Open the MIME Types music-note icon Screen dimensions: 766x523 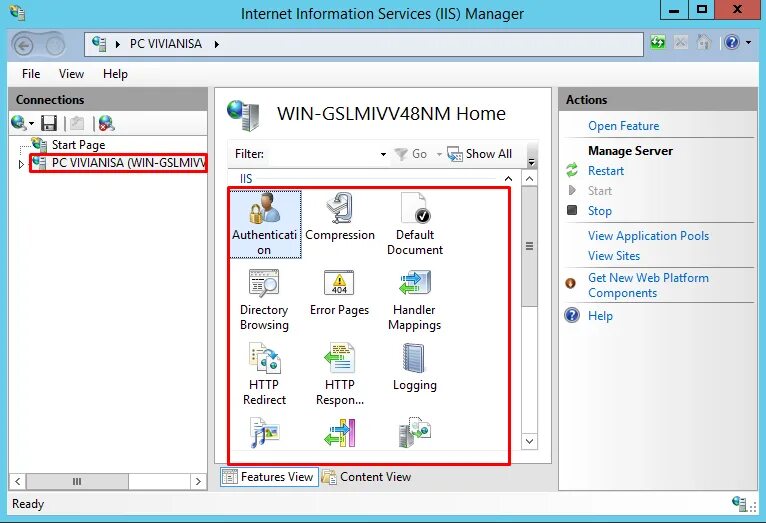coord(264,433)
